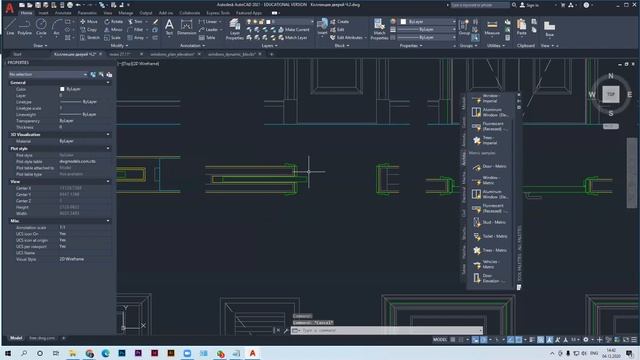Image resolution: width=640 pixels, height=360 pixels.
Task: Click Match Layer button
Action: click(293, 38)
